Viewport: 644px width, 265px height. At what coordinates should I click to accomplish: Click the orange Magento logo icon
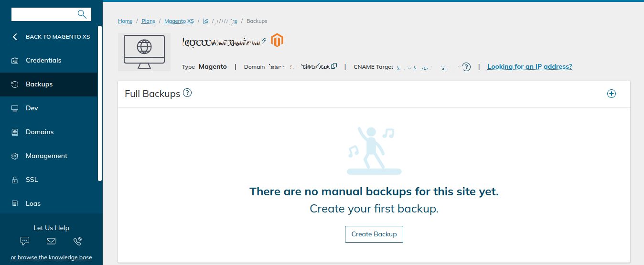tap(277, 41)
